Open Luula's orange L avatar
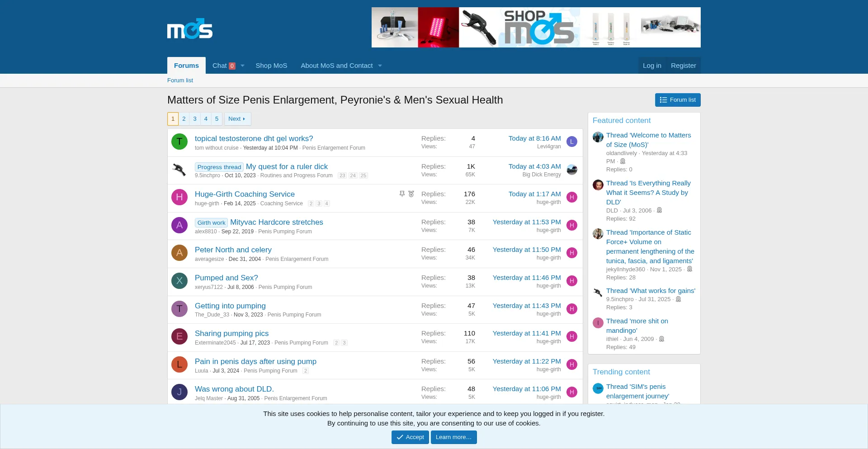This screenshot has width=868, height=449. [x=179, y=364]
